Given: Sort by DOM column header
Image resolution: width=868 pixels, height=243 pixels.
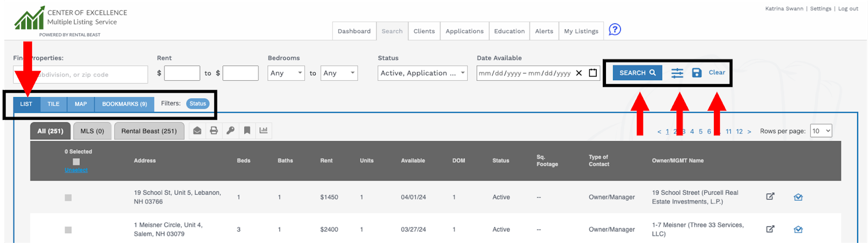Looking at the screenshot, I should coord(458,161).
